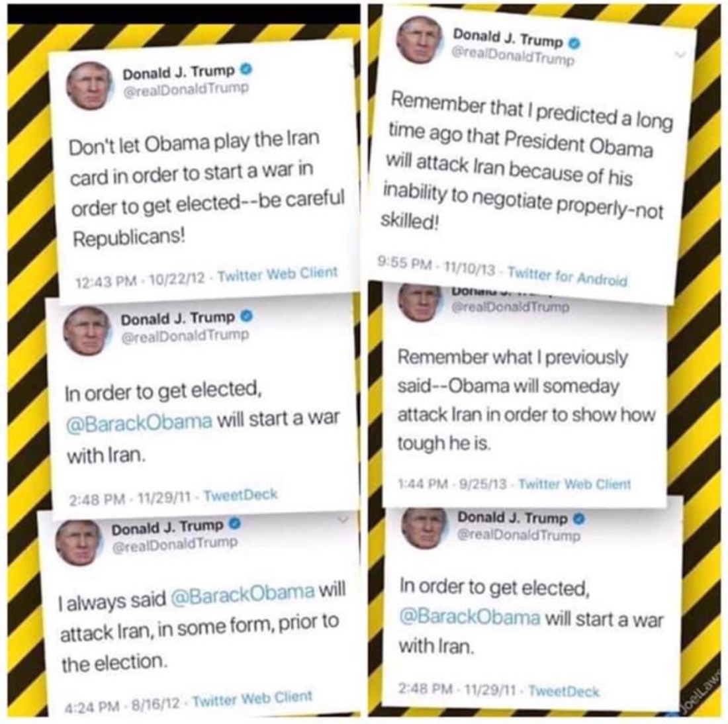
Task: Click the verified badge on the 11/10/13 tweet
Action: pos(574,43)
